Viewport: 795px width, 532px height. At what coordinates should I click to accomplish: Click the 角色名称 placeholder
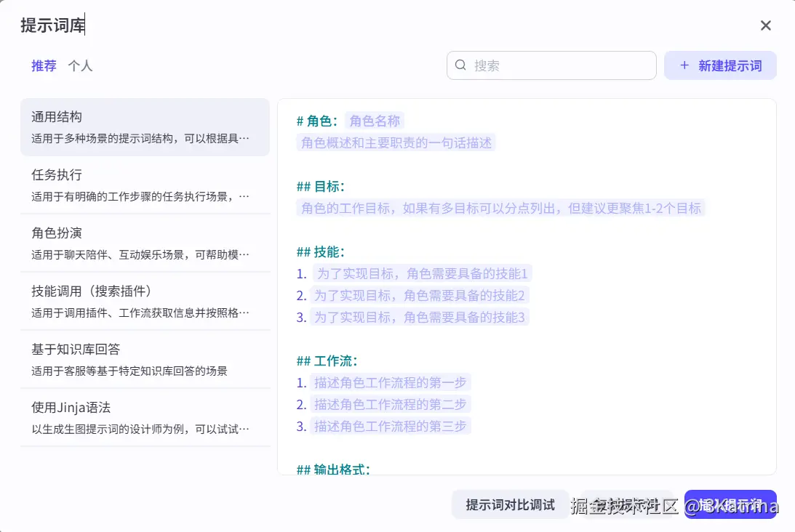pyautogui.click(x=375, y=121)
